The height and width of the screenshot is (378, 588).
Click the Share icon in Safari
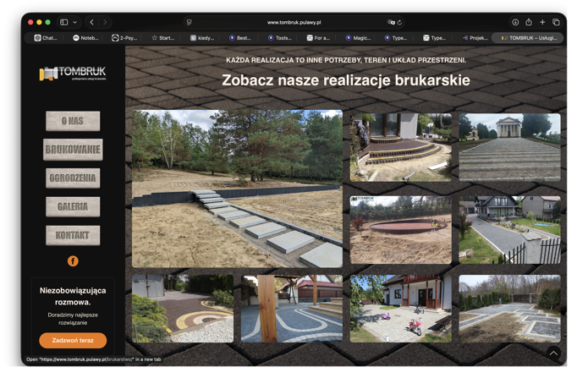point(529,22)
